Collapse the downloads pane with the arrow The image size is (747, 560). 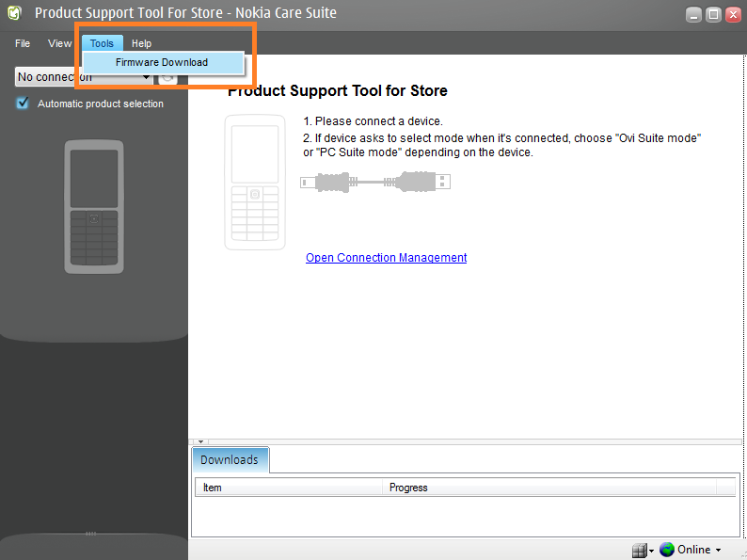tap(200, 441)
